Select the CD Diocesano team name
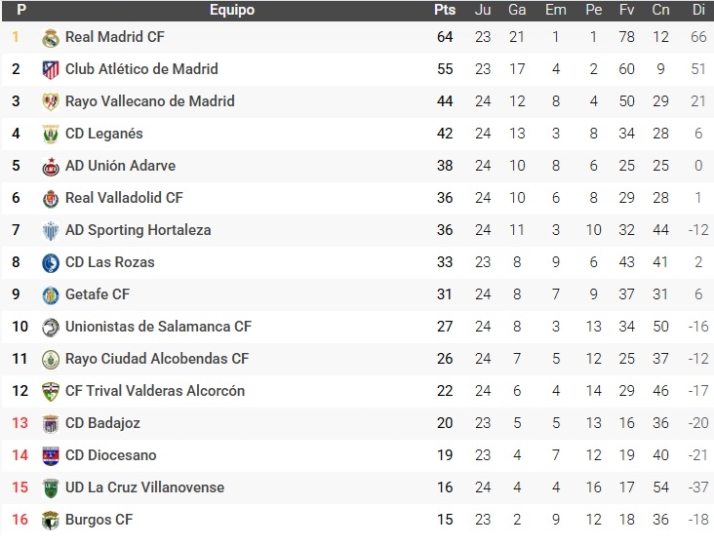 click(111, 455)
